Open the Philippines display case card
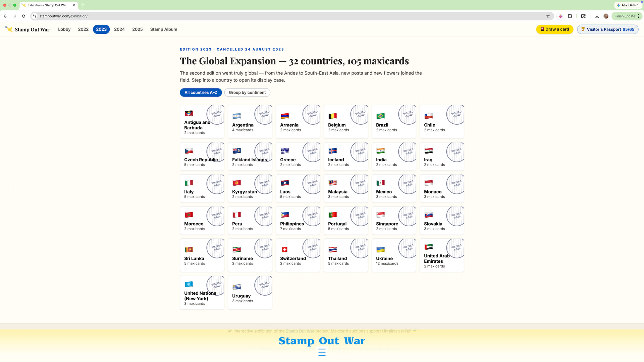Image resolution: width=644 pixels, height=362 pixels. click(298, 221)
